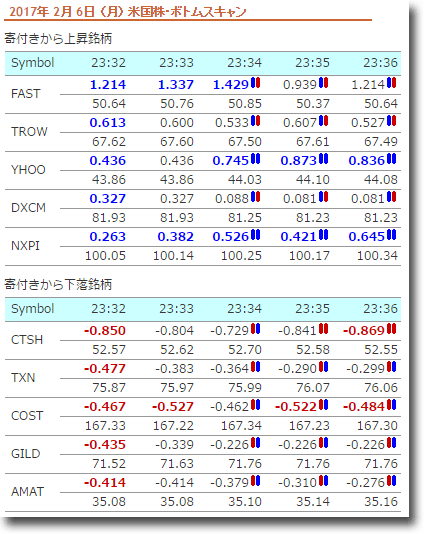
Task: Click the candlestick icon beside FAST 1.429
Action: 255,83
